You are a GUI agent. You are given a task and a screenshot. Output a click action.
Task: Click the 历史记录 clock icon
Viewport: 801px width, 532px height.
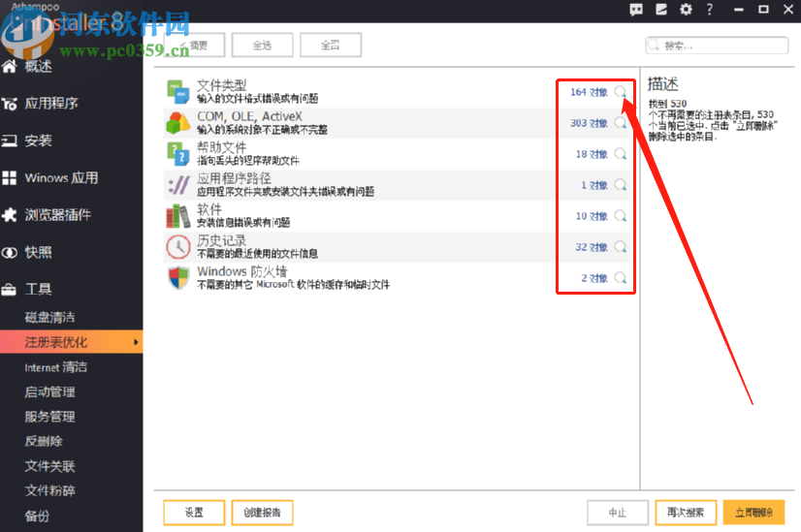point(178,247)
